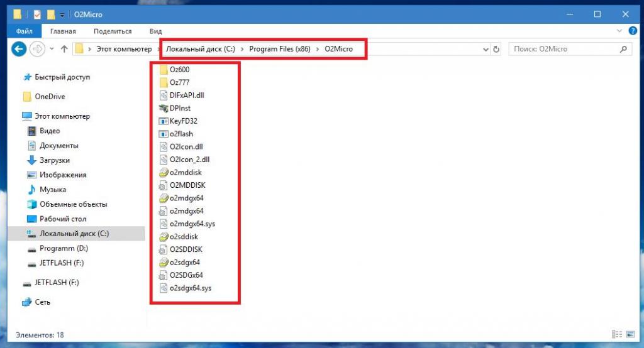Select the o2flash application file

pos(180,134)
